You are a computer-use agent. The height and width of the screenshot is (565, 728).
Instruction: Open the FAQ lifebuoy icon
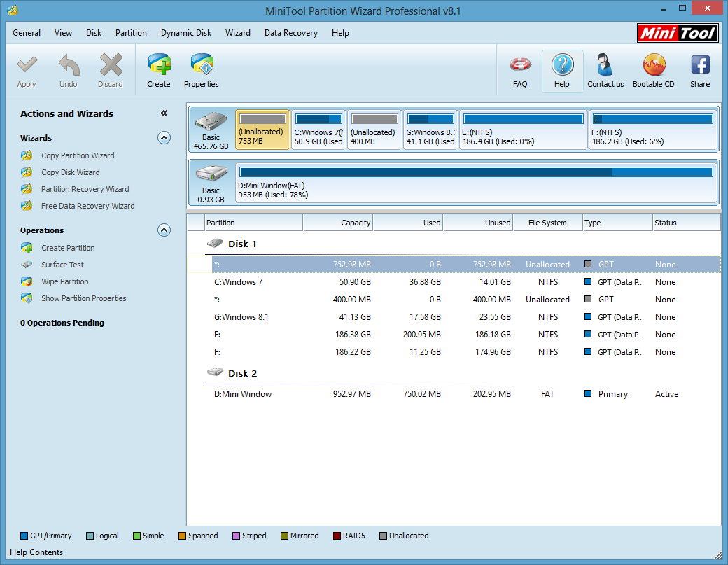coord(520,64)
